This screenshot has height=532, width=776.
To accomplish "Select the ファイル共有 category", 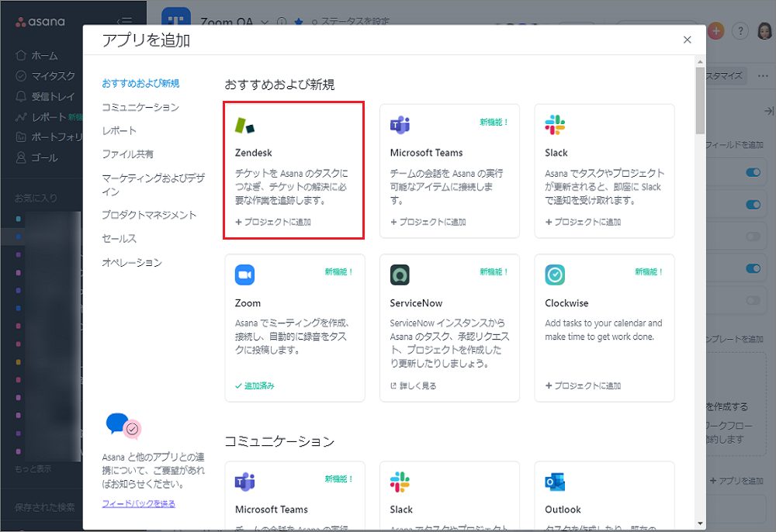I will (128, 154).
